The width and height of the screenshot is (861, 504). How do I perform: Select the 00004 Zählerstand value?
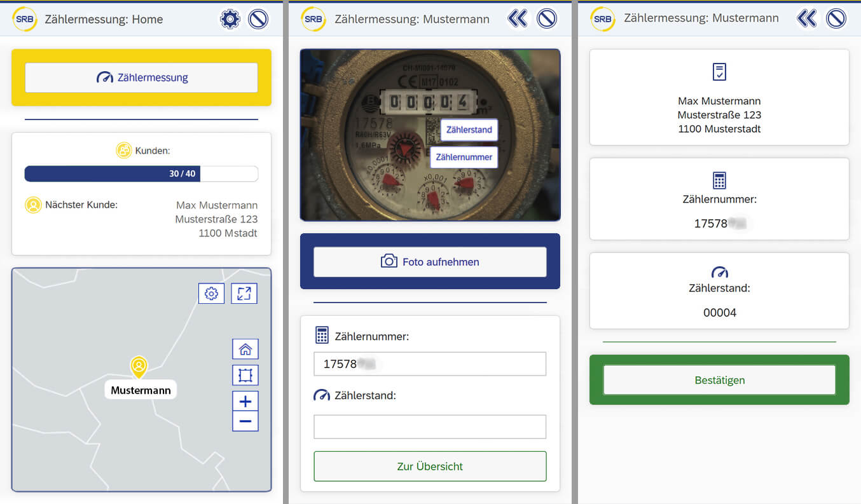click(719, 313)
